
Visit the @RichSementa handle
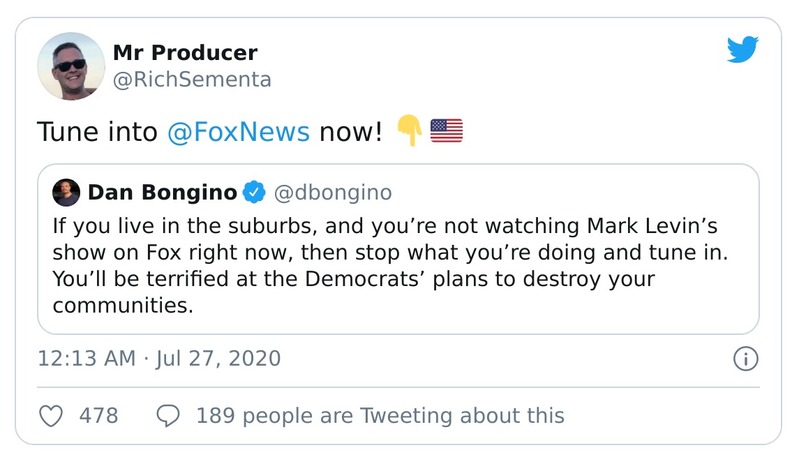(191, 79)
